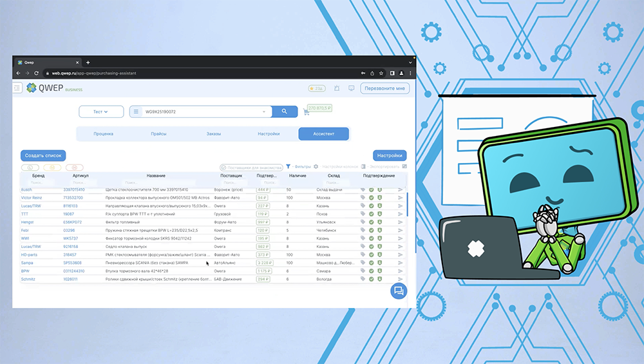Viewport: 644px width, 364px height.
Task: Switch to the 'Заказы' tab
Action: tap(214, 134)
